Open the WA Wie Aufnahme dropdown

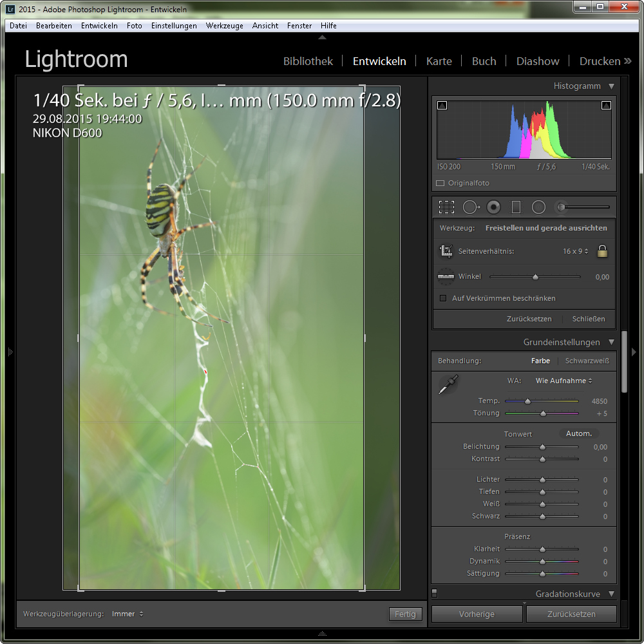click(563, 381)
